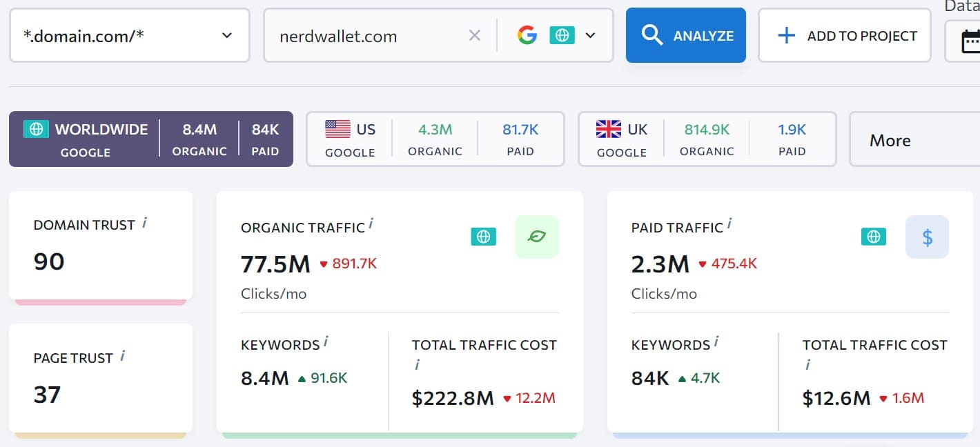Image resolution: width=980 pixels, height=447 pixels.
Task: Click the ANALYZE button
Action: pos(686,35)
